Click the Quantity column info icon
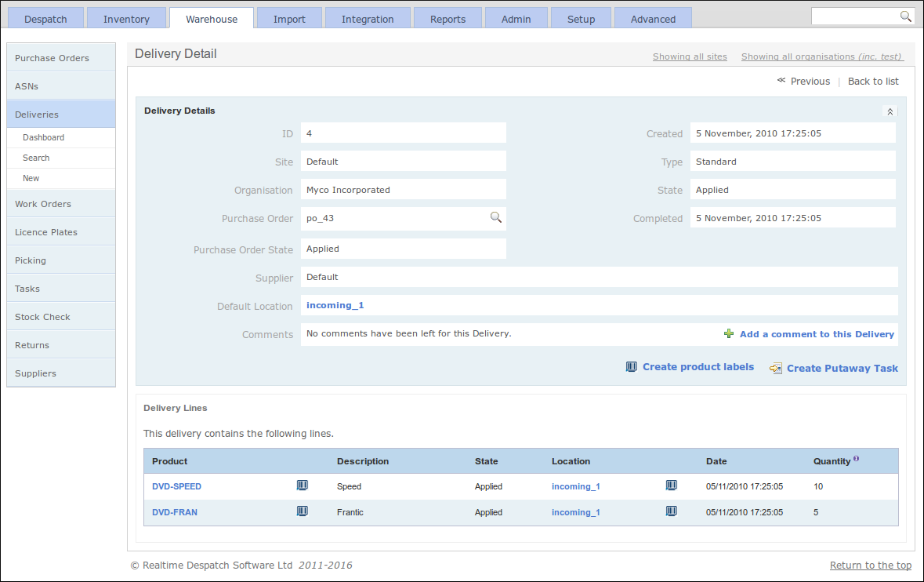 point(857,458)
